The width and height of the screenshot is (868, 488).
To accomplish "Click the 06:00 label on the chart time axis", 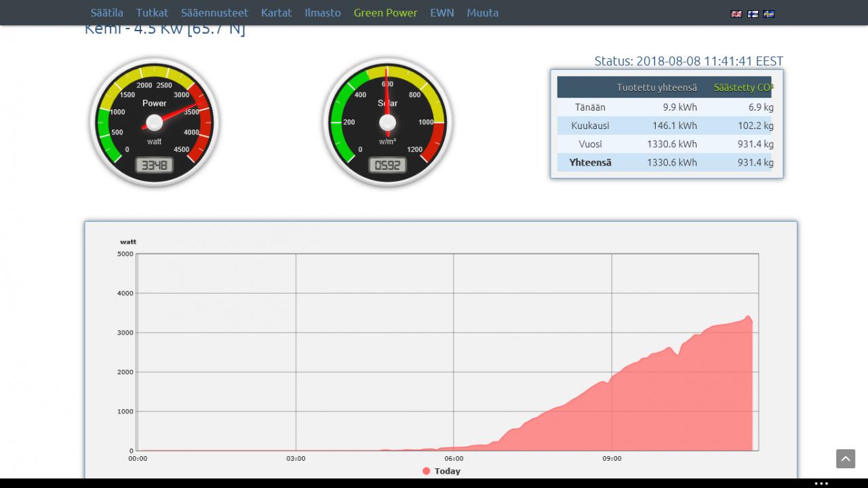I will click(x=454, y=459).
